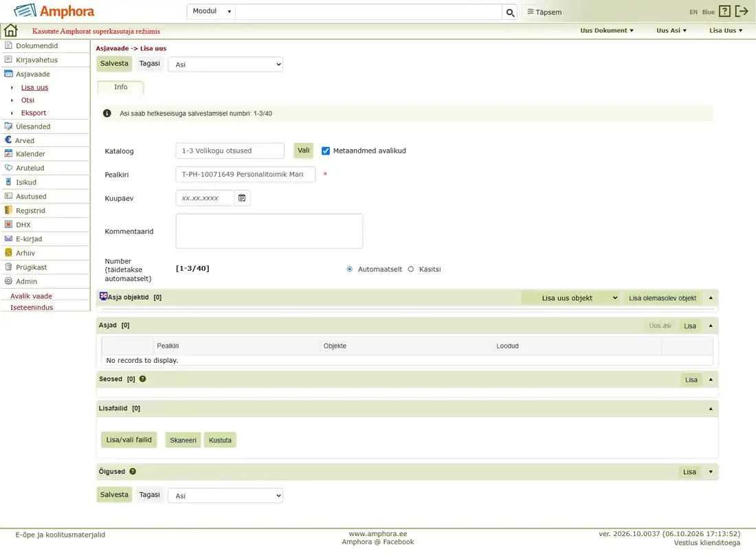
Task: Select the Käsitsi radio button
Action: click(411, 269)
